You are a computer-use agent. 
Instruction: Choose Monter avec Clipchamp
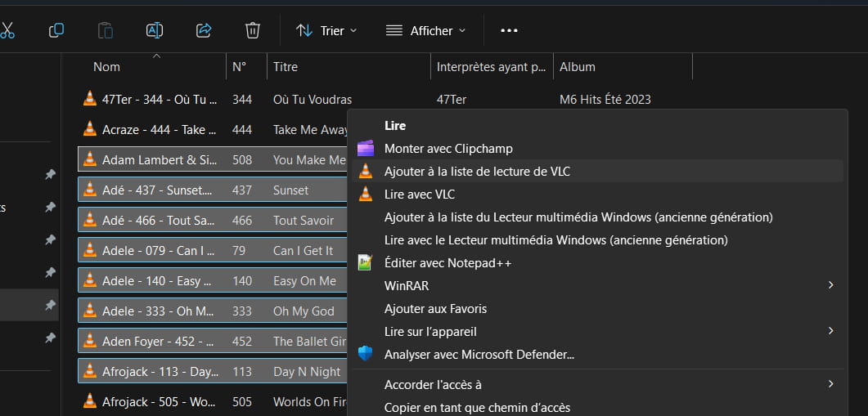[597, 149]
